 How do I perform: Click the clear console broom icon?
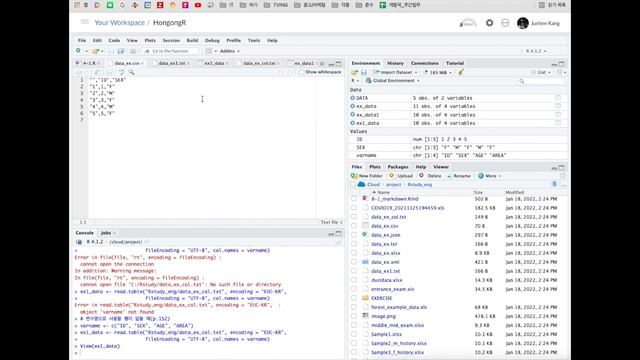pyautogui.click(x=339, y=242)
